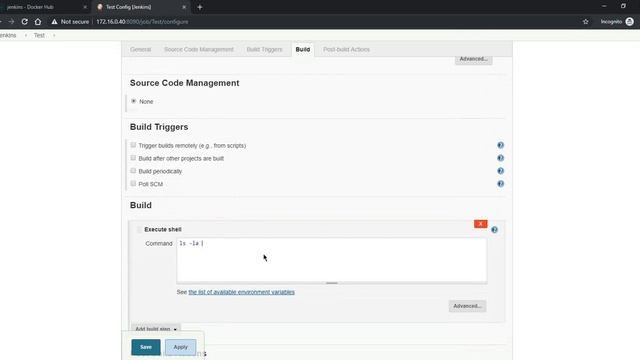Click the browser address bar URL
The width and height of the screenshot is (640, 360).
point(142,22)
